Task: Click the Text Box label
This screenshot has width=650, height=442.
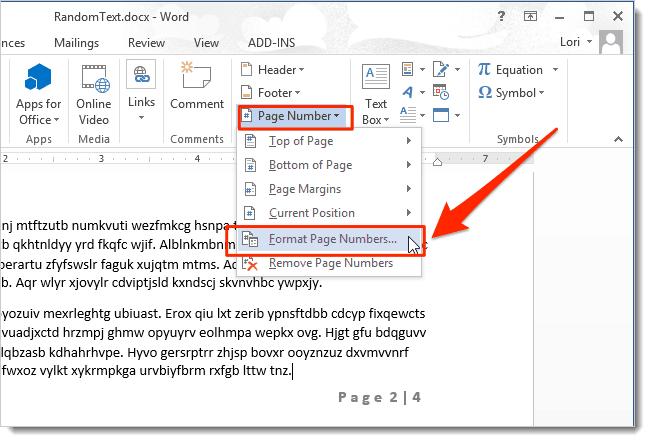Action: pyautogui.click(x=376, y=112)
